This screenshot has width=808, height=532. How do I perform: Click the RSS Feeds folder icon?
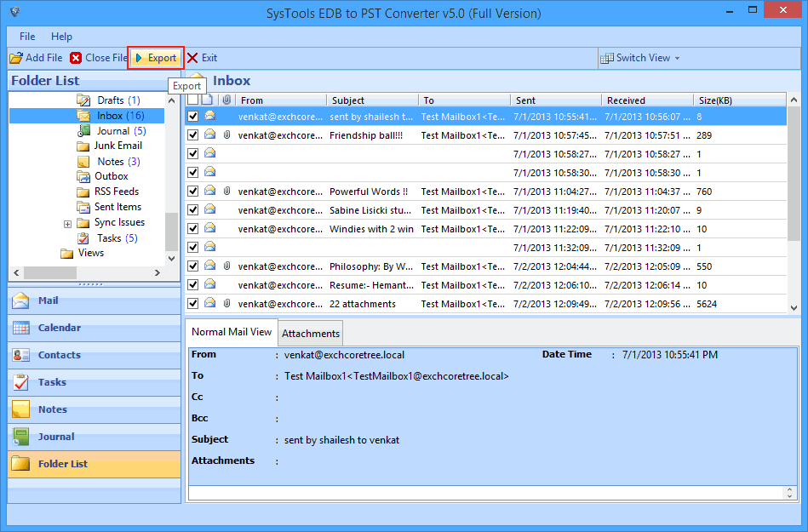click(83, 192)
